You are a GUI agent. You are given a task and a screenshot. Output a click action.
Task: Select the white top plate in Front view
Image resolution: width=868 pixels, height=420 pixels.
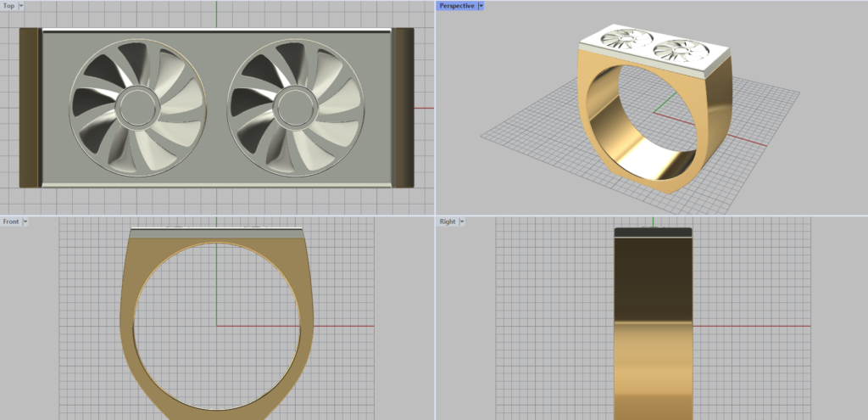(x=216, y=235)
